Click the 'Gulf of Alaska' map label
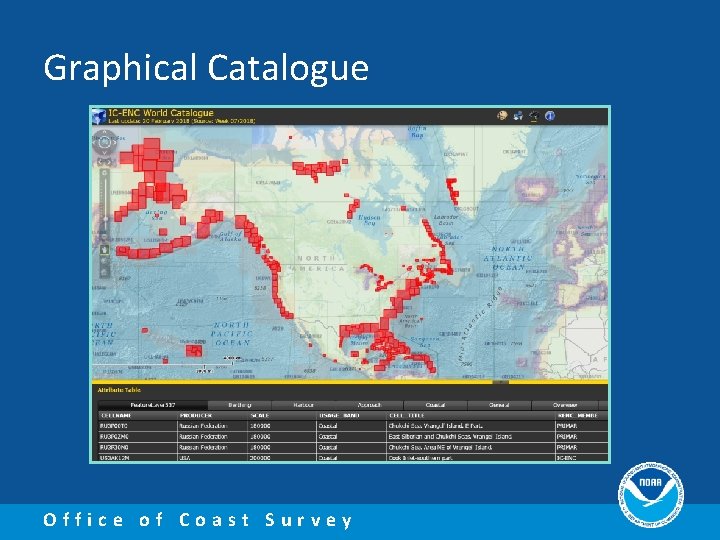 tap(231, 236)
